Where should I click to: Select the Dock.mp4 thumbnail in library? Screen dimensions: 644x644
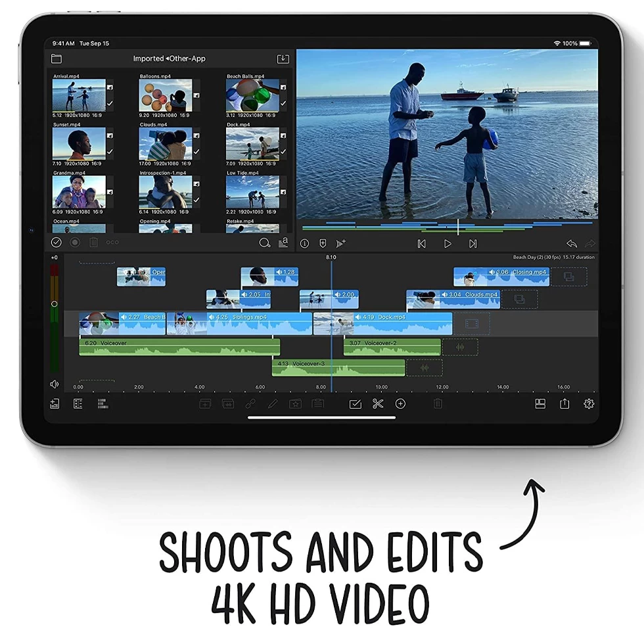click(252, 144)
